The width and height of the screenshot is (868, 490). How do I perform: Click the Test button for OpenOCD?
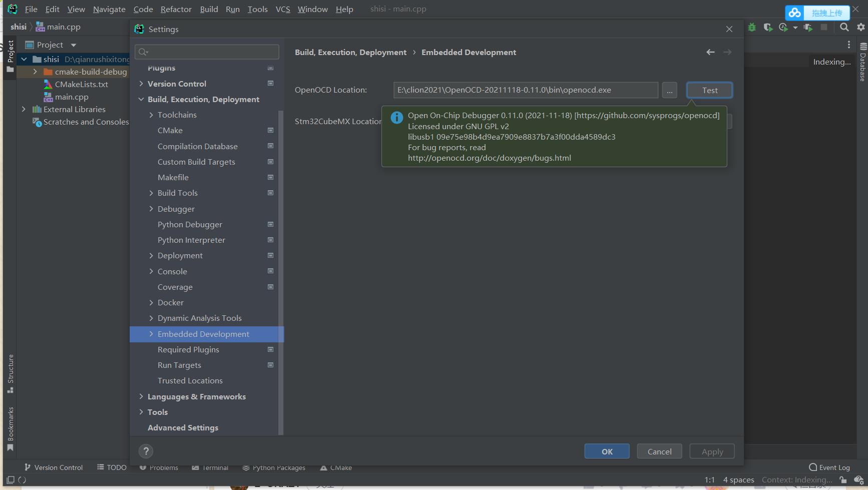[709, 90]
